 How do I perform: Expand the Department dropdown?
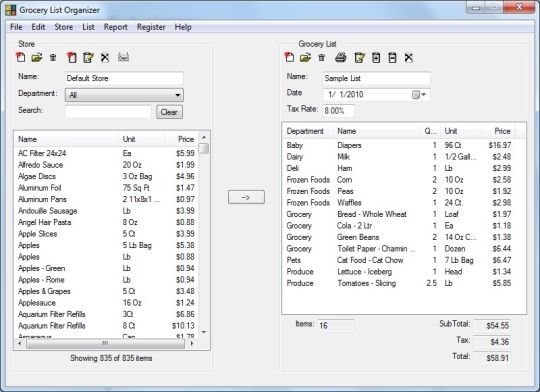point(177,95)
